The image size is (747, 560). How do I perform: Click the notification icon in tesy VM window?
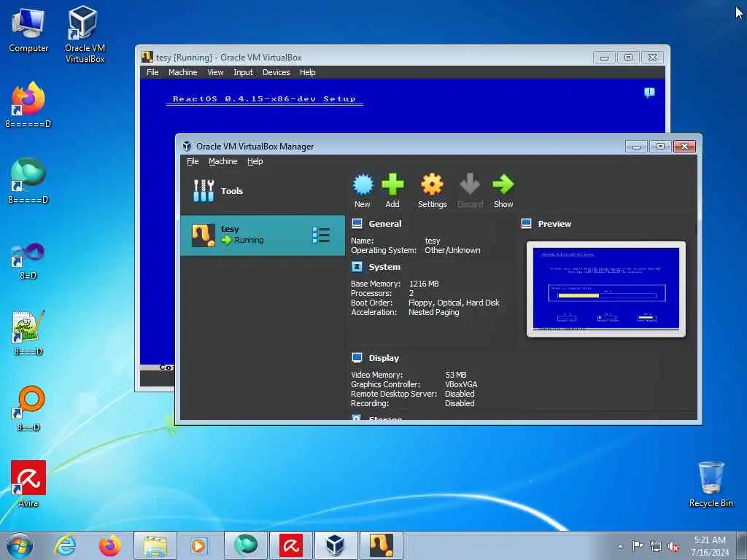[x=649, y=93]
